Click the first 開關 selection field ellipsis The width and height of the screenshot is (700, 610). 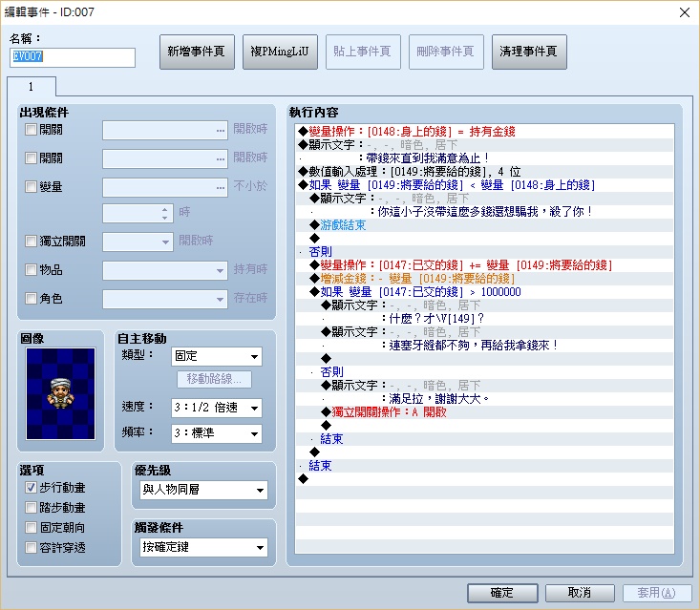coord(221,131)
